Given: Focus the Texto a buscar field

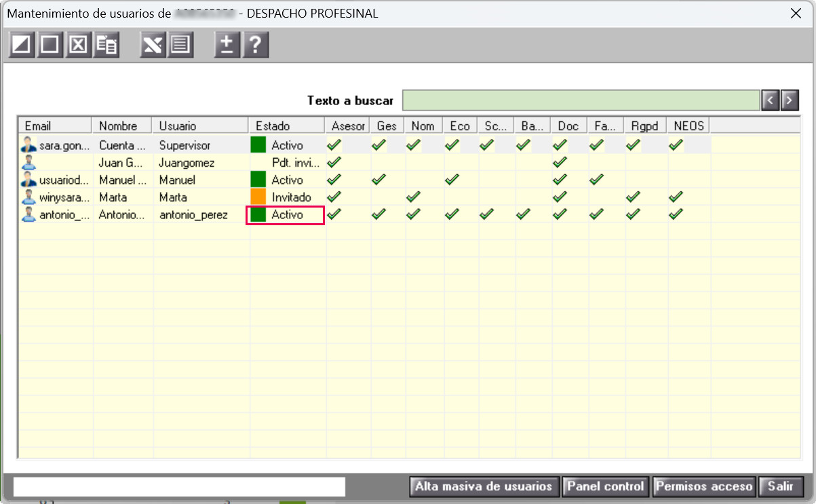Looking at the screenshot, I should (581, 100).
